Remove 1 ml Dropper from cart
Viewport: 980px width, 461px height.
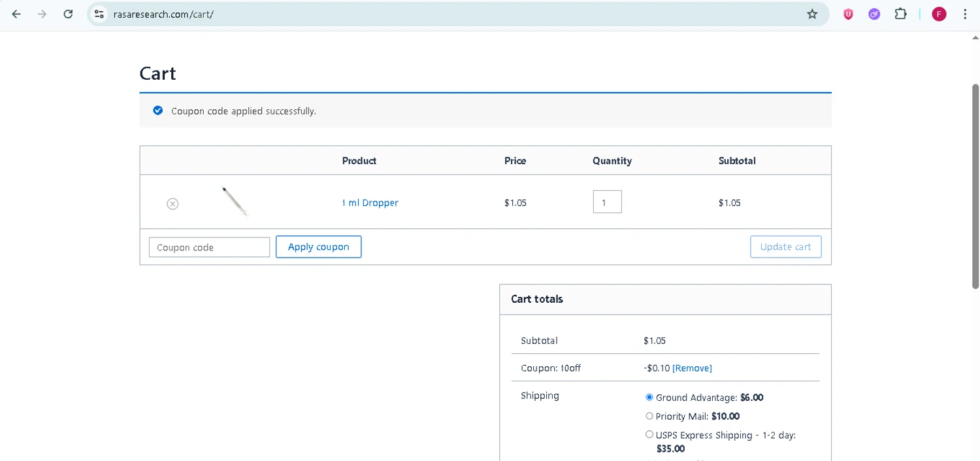(x=172, y=204)
